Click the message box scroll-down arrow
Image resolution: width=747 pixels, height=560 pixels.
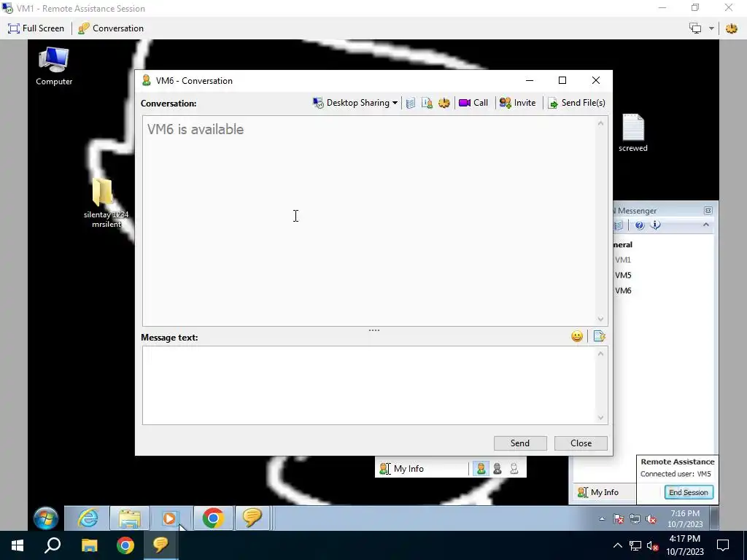601,418
